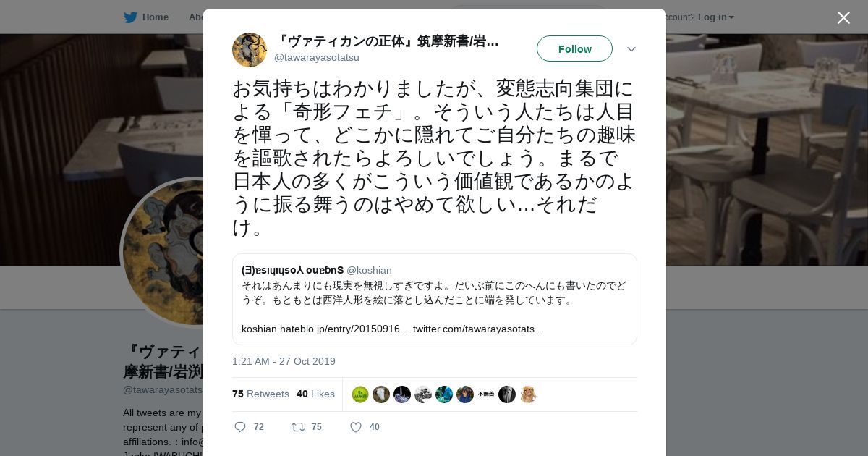Open the quoted @koshian tweet
Screen dimensions: 868x456
[x=435, y=299]
